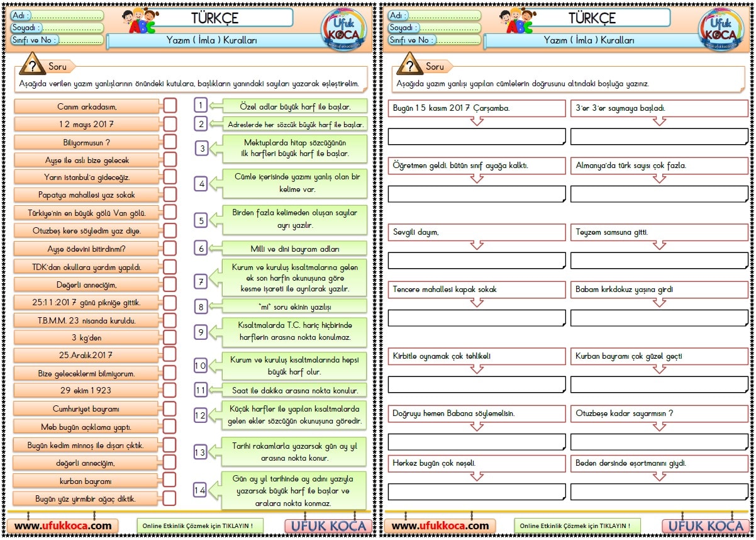Viewport: 756px width, 540px height.
Task: Open www.ufukkoca.com link on left page
Action: (63, 526)
